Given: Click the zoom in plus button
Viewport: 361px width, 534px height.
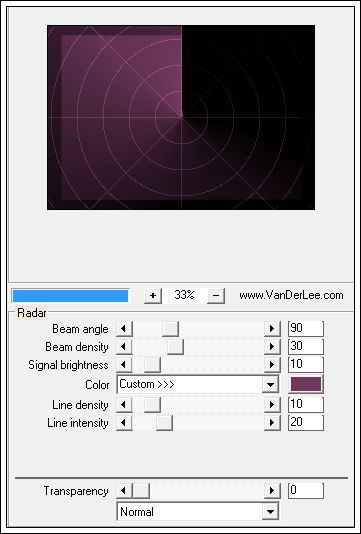Looking at the screenshot, I should [153, 296].
